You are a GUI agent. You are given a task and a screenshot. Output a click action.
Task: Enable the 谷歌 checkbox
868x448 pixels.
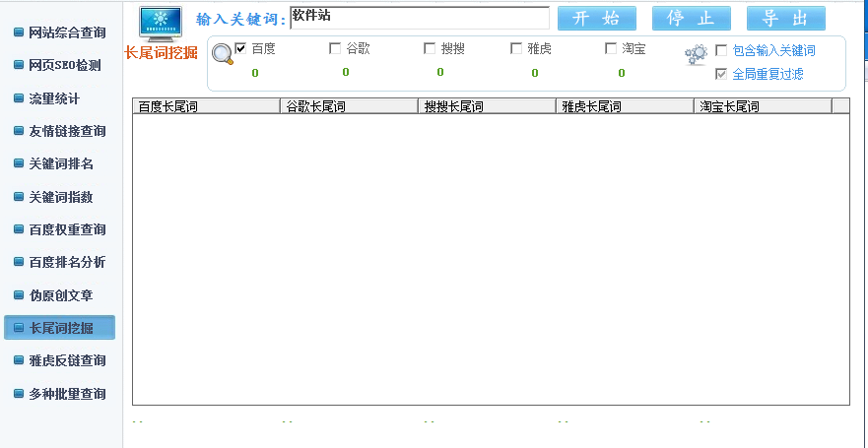coord(335,48)
